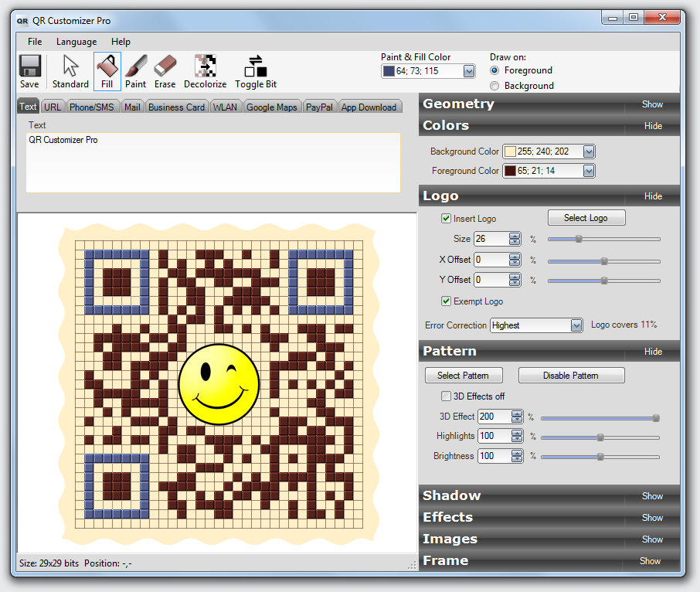Image resolution: width=700 pixels, height=592 pixels.
Task: Click the logo Size slider handle
Action: tap(579, 239)
